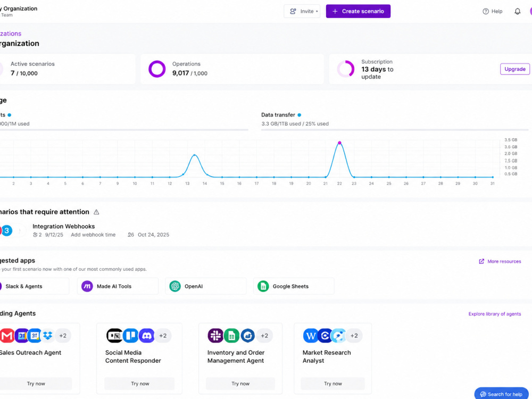Open the Explore library of agents link
The image size is (532, 399).
tap(495, 314)
